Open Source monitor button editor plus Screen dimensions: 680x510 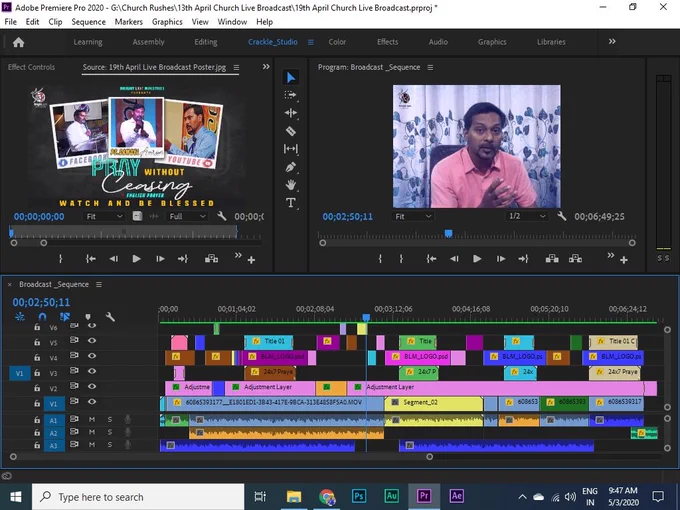click(251, 260)
